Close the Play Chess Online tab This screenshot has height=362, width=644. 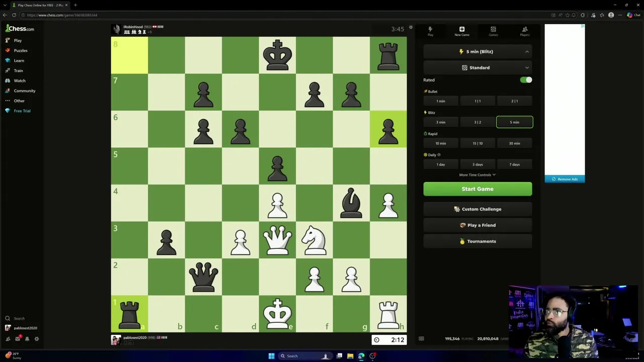pos(66,5)
